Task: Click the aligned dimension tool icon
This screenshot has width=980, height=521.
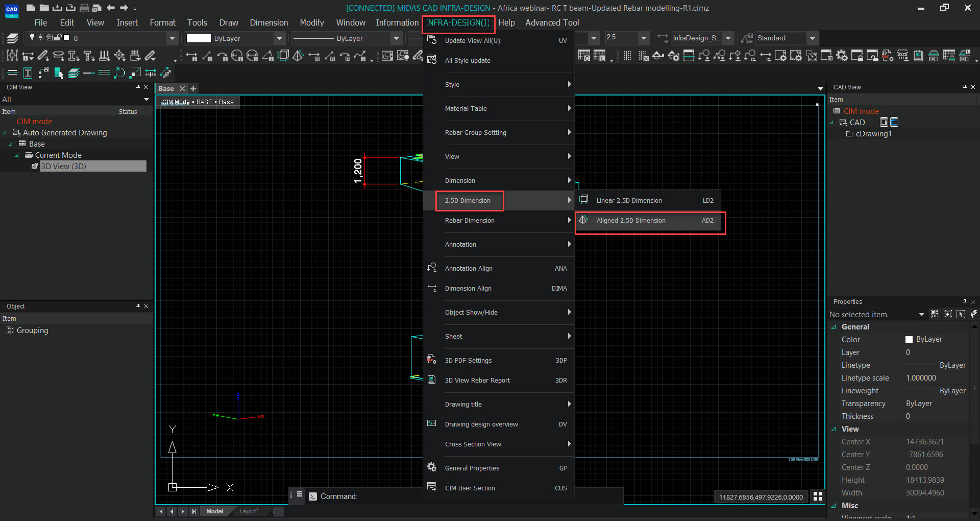Action: [x=207, y=56]
